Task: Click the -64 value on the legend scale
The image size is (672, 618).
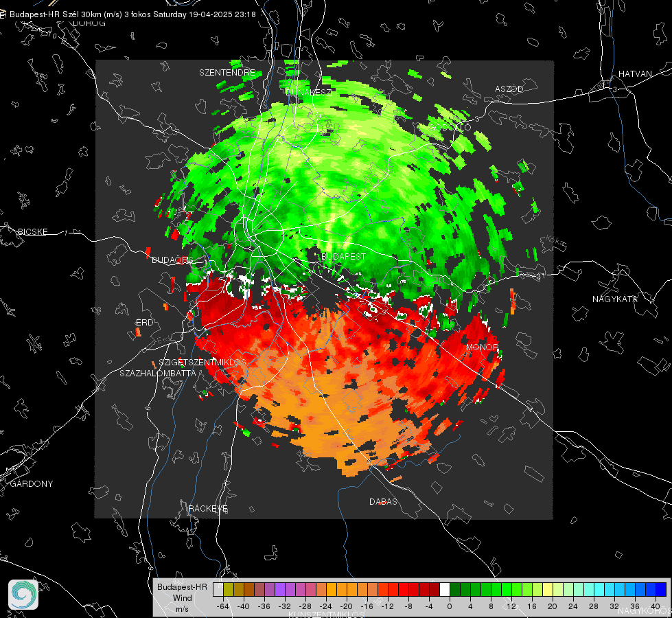Action: pos(223,606)
